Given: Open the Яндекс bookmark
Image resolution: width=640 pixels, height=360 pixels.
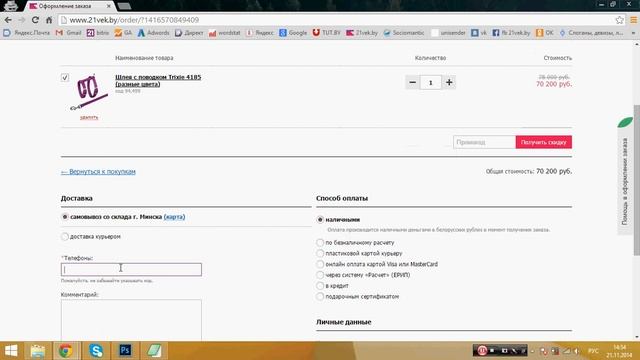Looking at the screenshot, I should tap(260, 33).
